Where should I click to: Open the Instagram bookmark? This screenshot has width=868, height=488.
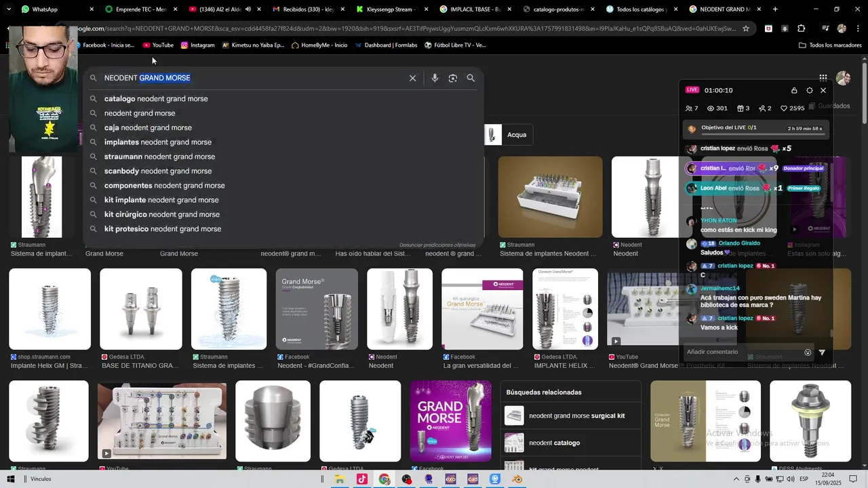click(x=197, y=45)
